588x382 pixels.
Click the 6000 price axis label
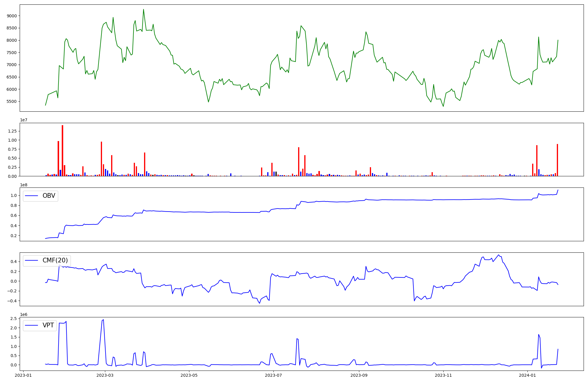pyautogui.click(x=12, y=89)
